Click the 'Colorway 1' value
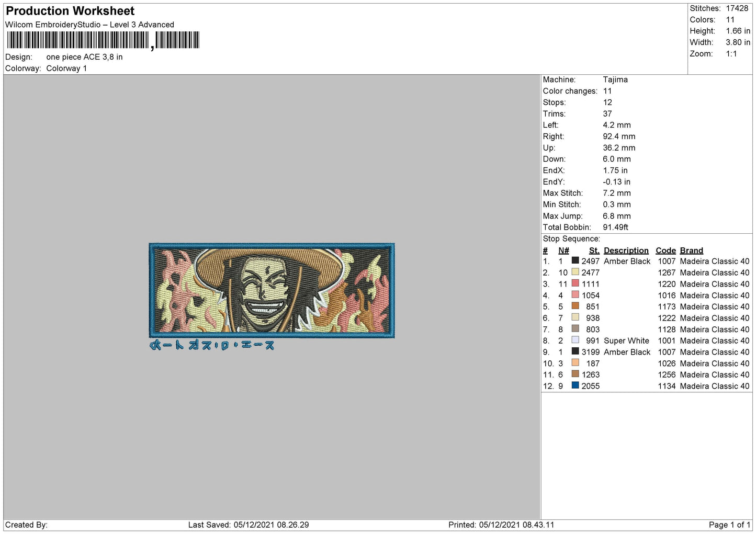This screenshot has width=756, height=534. (66, 69)
